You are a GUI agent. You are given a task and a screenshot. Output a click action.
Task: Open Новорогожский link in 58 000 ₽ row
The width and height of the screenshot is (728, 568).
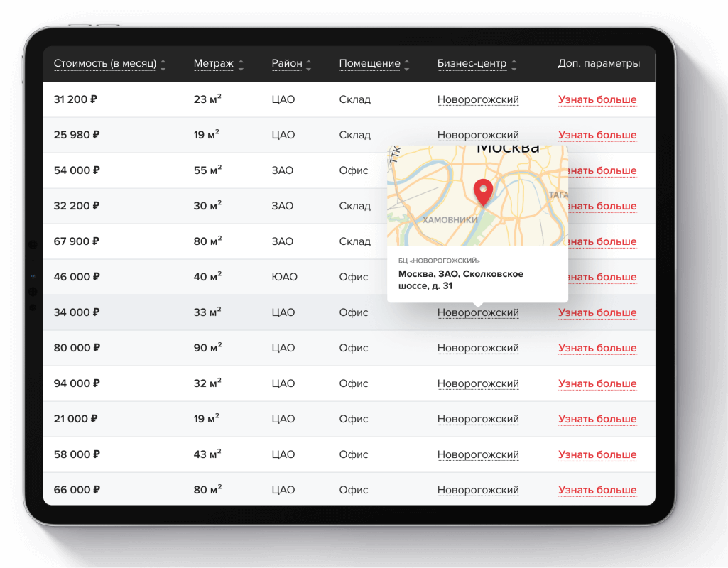point(478,454)
